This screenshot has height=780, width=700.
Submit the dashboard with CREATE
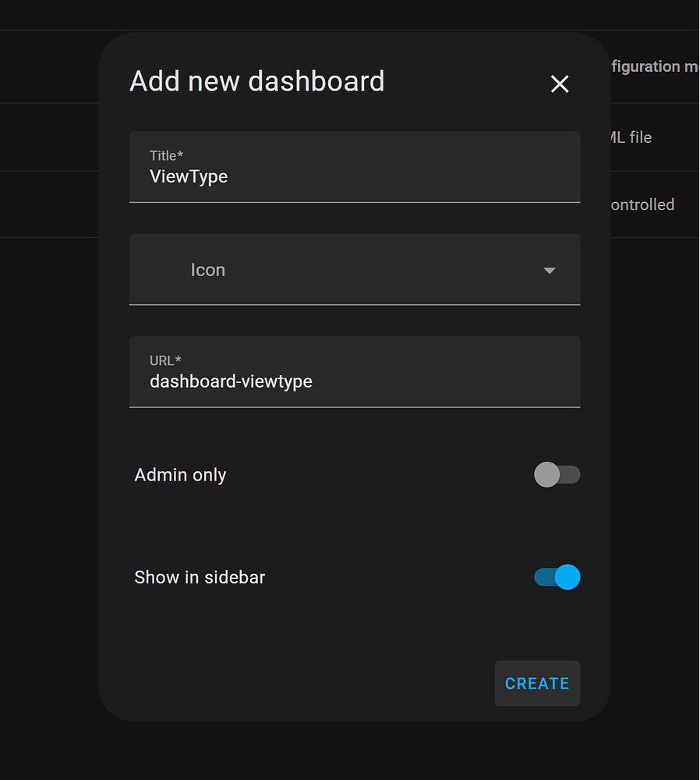[x=537, y=683]
